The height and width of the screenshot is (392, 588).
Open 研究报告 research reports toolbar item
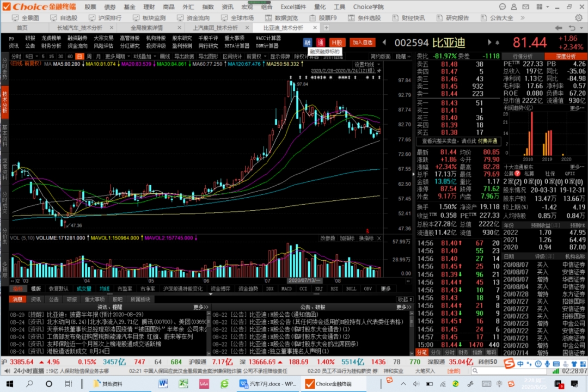click(x=452, y=17)
